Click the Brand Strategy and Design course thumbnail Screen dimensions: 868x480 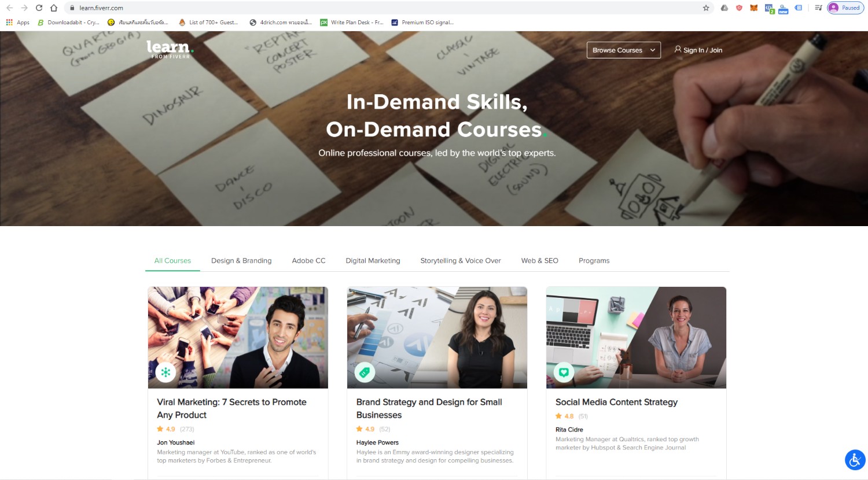point(437,337)
